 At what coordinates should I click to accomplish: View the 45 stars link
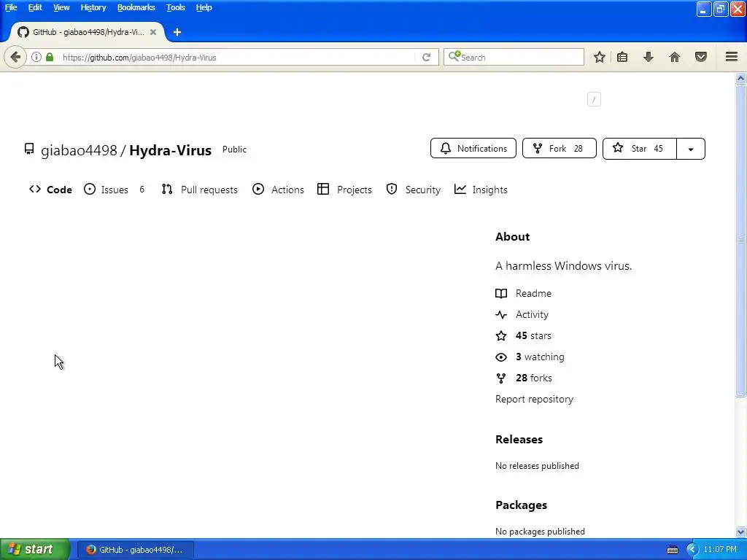524,335
